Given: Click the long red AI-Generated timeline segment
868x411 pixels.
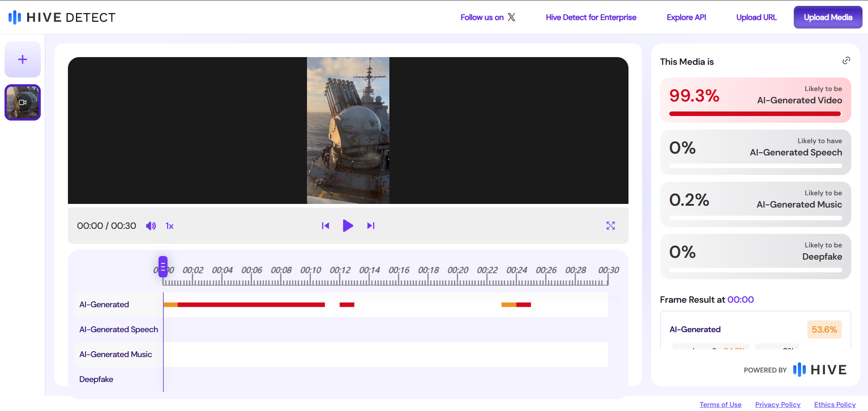Looking at the screenshot, I should [251, 305].
